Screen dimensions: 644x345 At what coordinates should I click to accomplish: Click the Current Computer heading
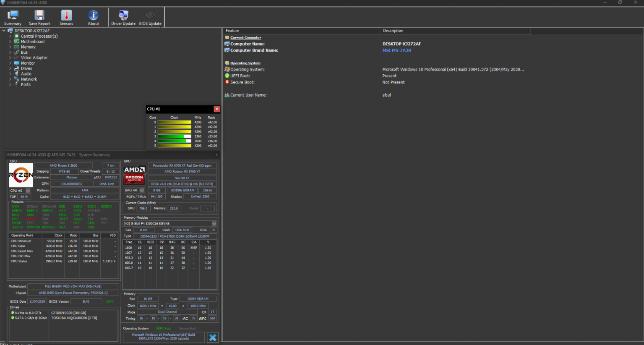click(245, 37)
